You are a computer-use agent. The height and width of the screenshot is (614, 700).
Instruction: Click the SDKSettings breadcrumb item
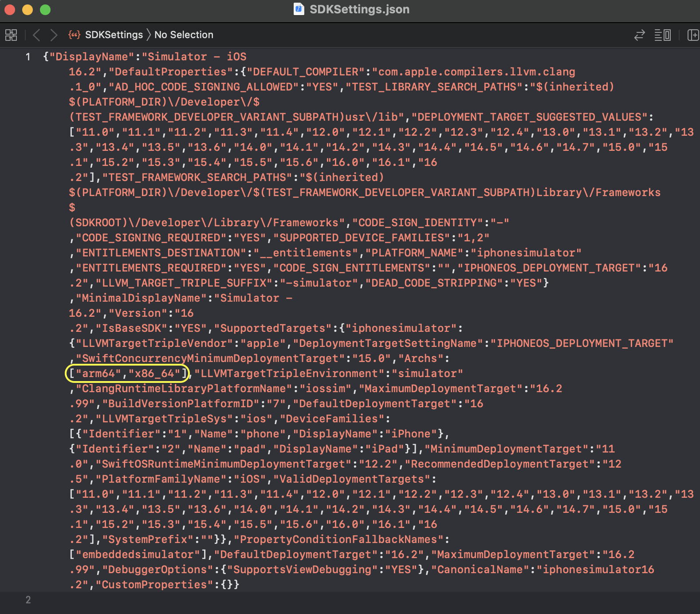pos(114,35)
